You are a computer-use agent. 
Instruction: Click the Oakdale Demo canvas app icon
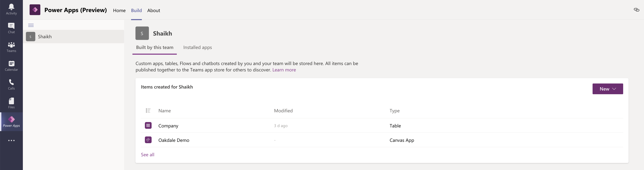point(148,140)
